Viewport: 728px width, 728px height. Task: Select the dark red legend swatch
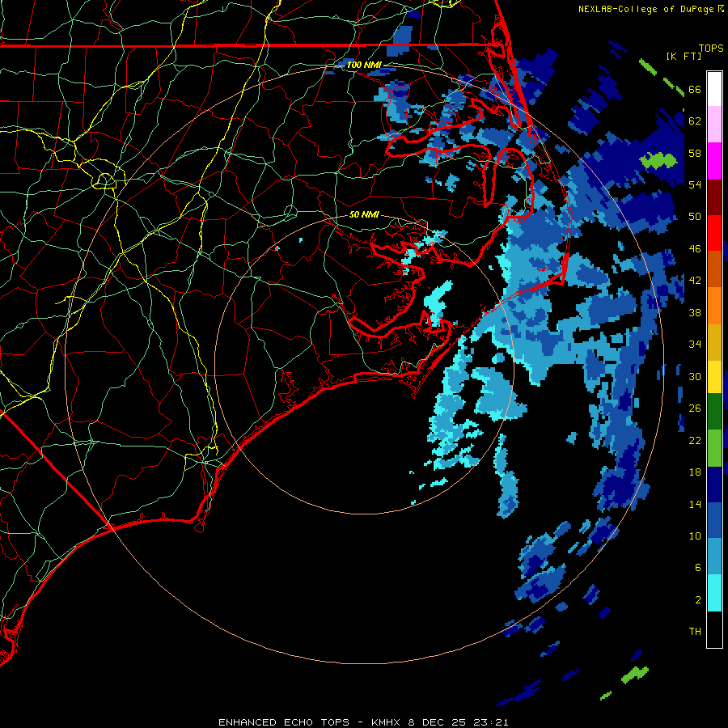tap(714, 197)
